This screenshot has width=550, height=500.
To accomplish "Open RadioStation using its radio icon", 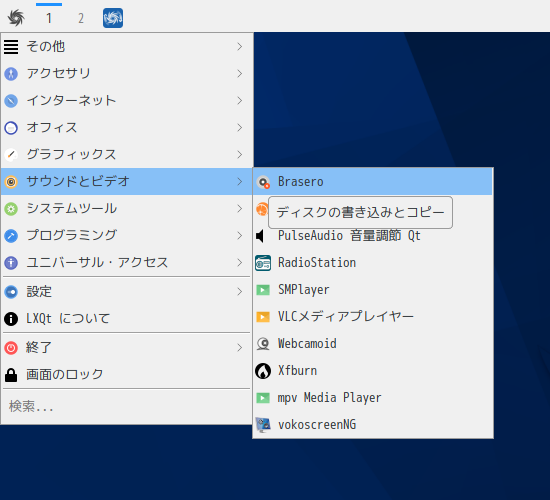I will (263, 263).
